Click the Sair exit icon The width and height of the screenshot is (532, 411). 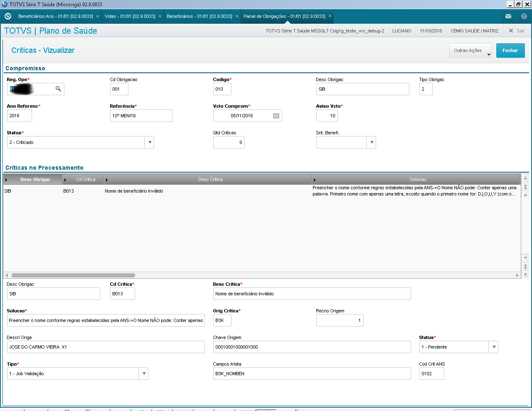click(511, 31)
